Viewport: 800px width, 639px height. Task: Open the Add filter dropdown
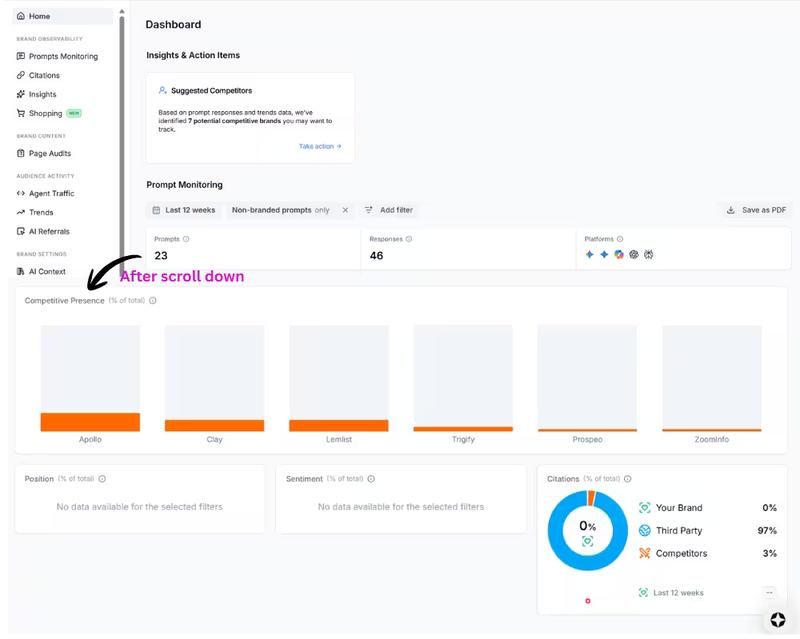point(392,211)
